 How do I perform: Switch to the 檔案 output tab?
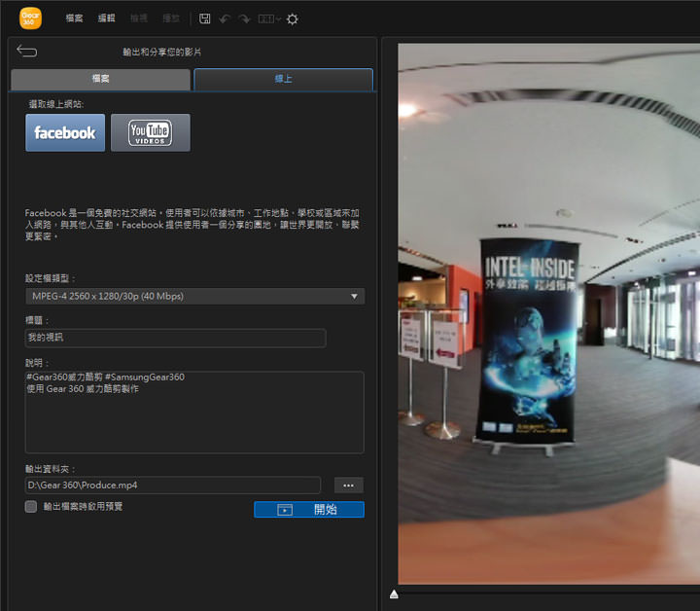click(x=100, y=79)
